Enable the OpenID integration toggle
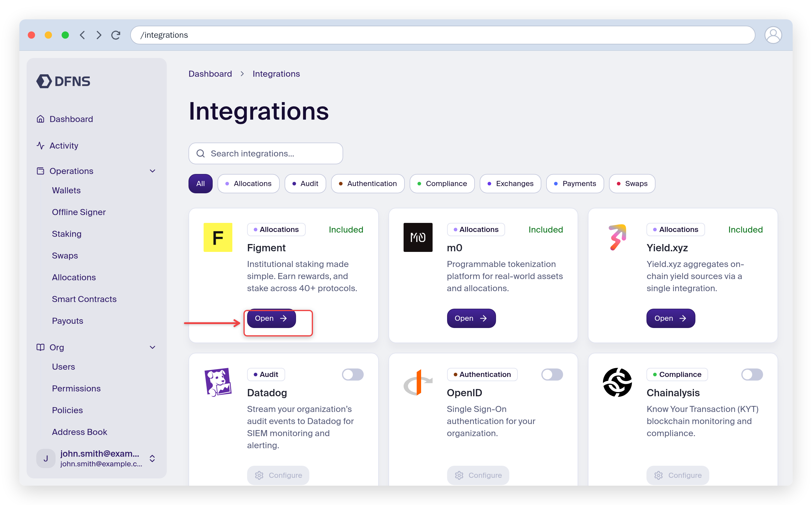The width and height of the screenshot is (812, 505). (x=552, y=375)
